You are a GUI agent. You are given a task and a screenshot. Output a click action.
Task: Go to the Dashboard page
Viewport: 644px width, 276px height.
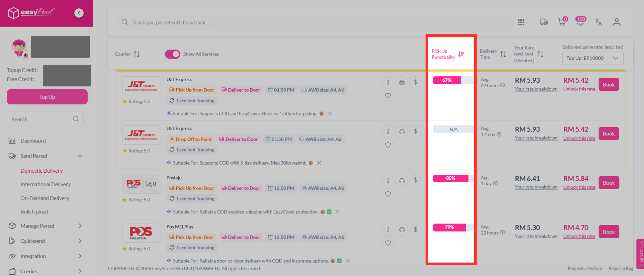point(33,141)
